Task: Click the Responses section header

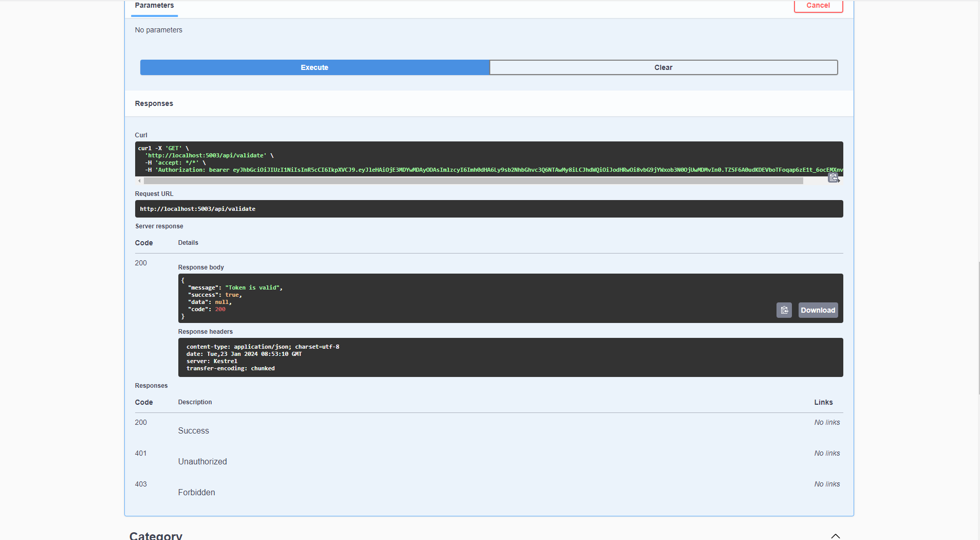Action: pyautogui.click(x=154, y=103)
